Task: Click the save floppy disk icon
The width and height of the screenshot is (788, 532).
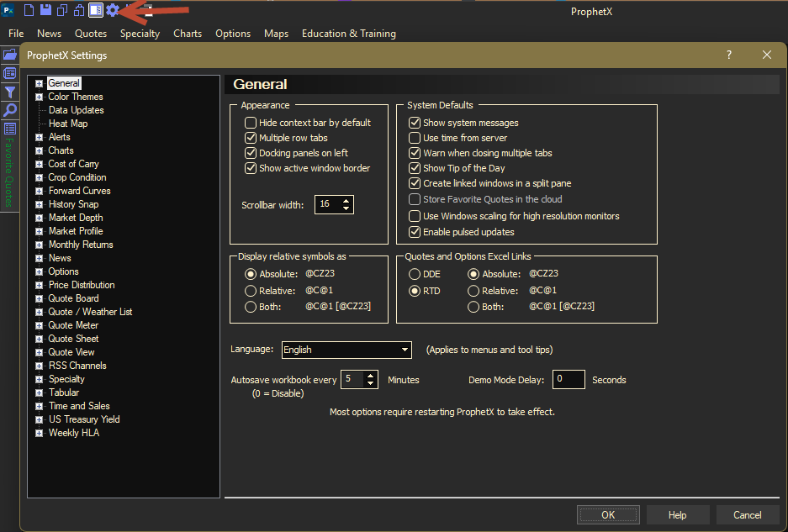Action: click(46, 10)
